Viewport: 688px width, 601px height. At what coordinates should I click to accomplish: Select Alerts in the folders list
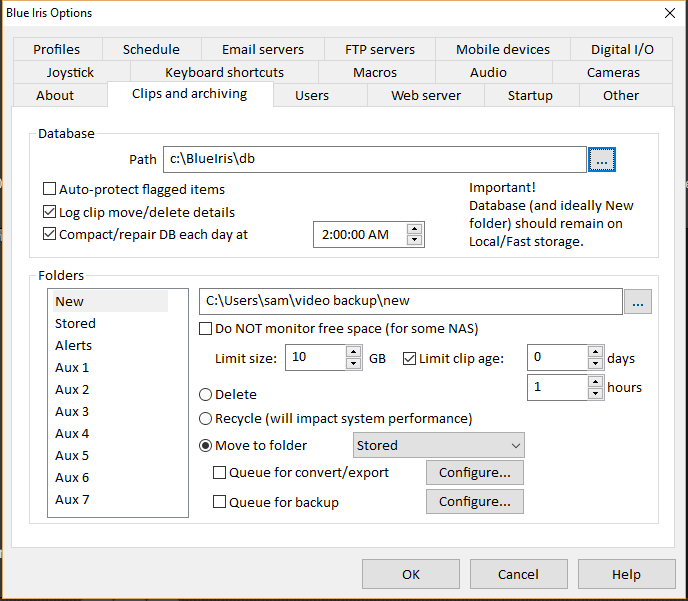73,345
